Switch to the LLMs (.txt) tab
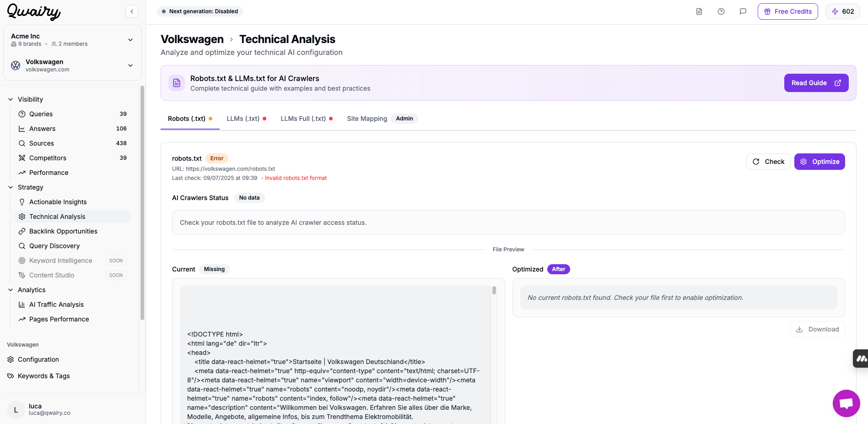Image resolution: width=868 pixels, height=424 pixels. 246,119
